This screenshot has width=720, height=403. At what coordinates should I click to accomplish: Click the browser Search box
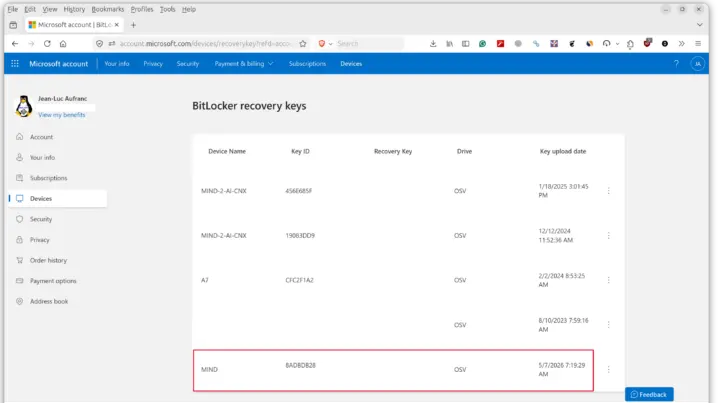[369, 44]
